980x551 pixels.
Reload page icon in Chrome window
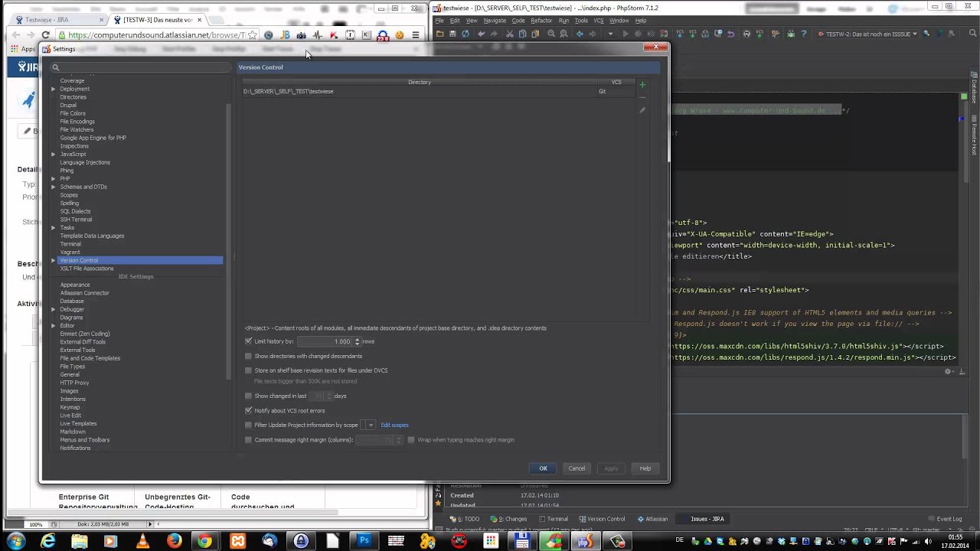pyautogui.click(x=45, y=35)
